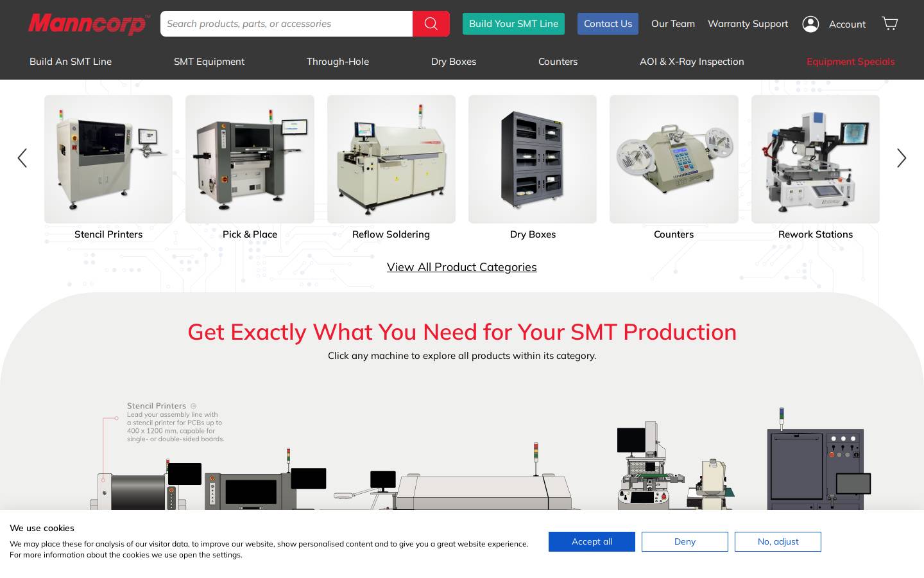Select Pick & Place product thumbnail
Viewport: 924px width, 578px height.
250,159
